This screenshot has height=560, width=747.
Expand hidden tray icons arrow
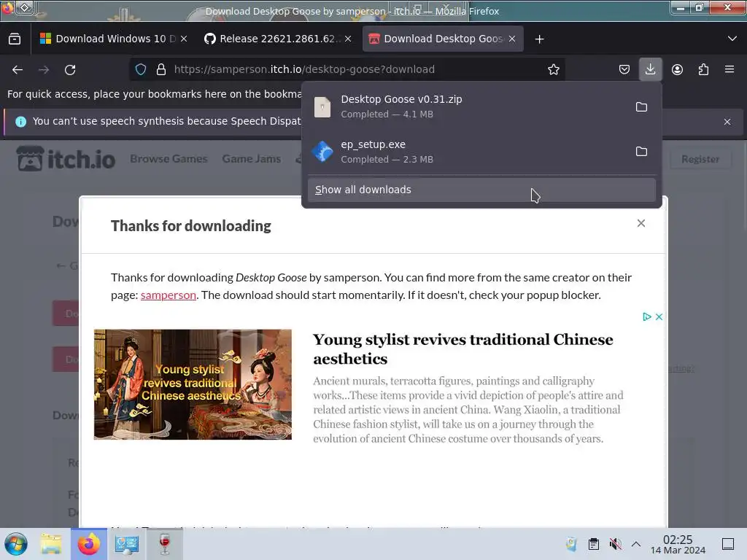tap(636, 544)
